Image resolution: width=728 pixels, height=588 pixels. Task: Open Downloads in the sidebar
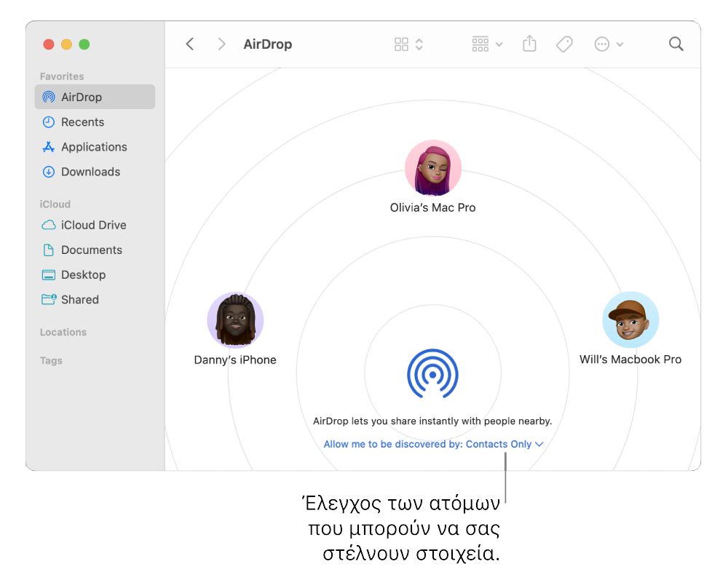(95, 172)
